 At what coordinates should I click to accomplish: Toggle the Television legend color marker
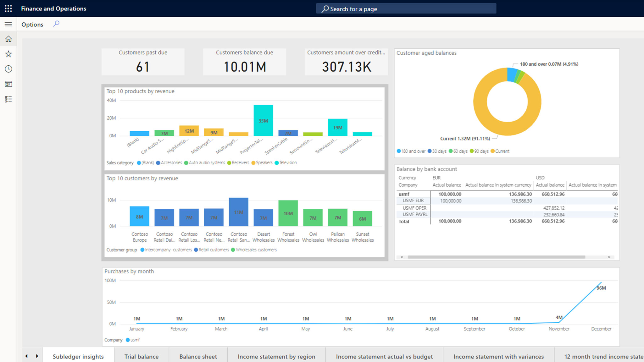coord(277,163)
